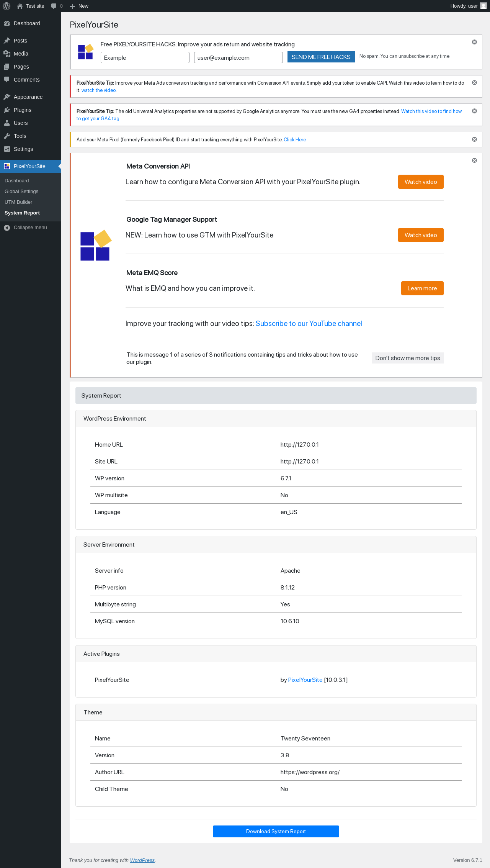Click the Collapse menu arrow icon
Viewport: 490px width, 868px height.
[7, 228]
